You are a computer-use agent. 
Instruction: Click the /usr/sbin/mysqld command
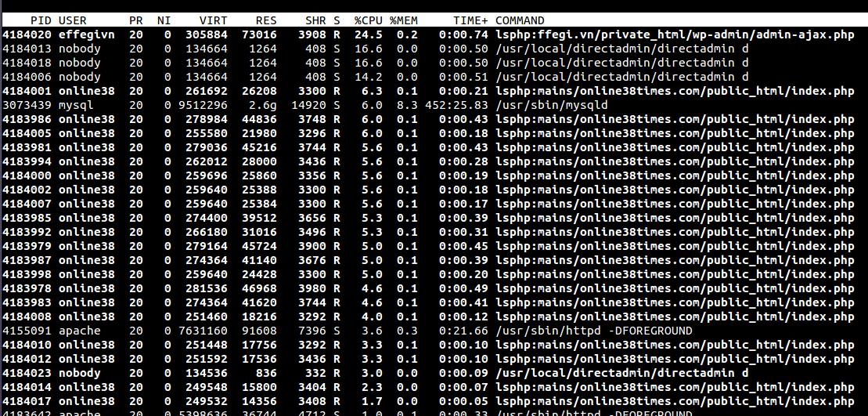point(551,105)
